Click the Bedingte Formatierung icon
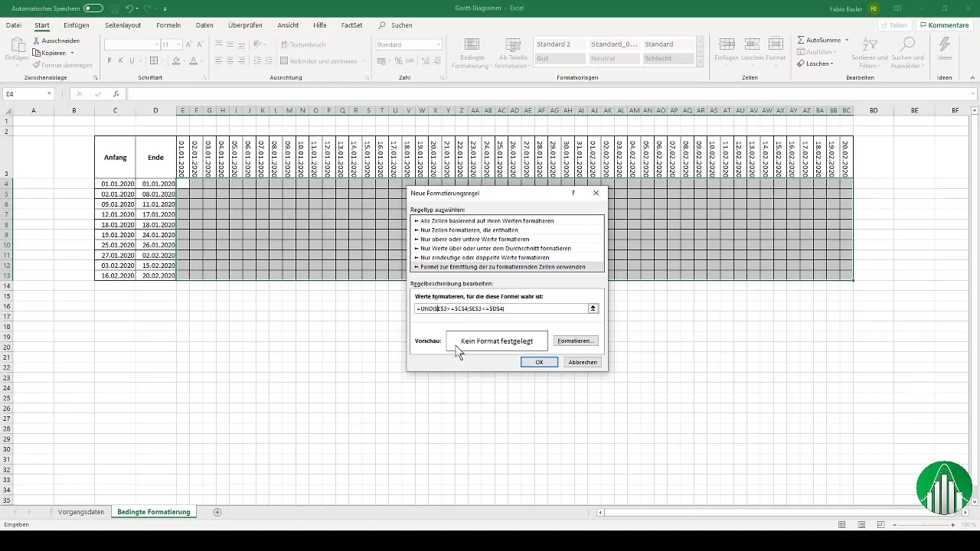 (472, 44)
